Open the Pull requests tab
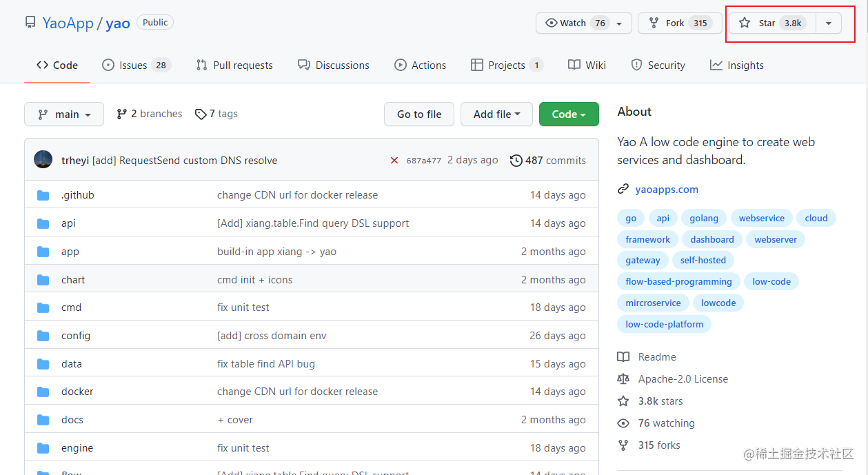This screenshot has width=868, height=475. coord(234,65)
